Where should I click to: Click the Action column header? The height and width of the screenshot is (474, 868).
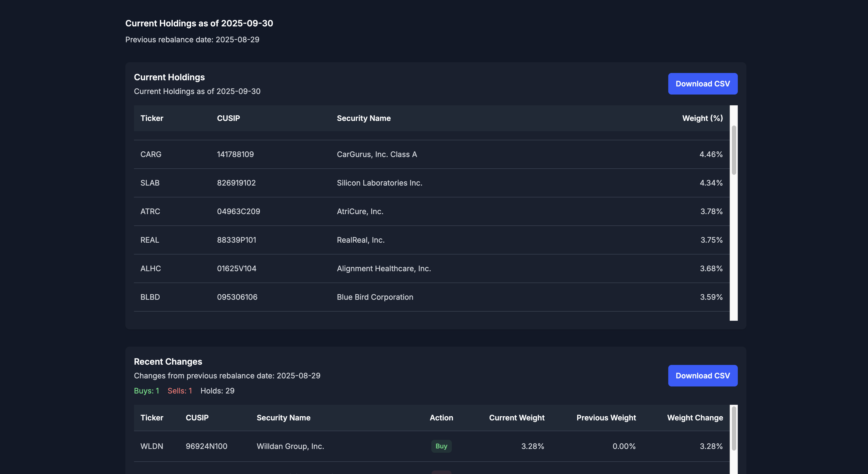tap(441, 417)
